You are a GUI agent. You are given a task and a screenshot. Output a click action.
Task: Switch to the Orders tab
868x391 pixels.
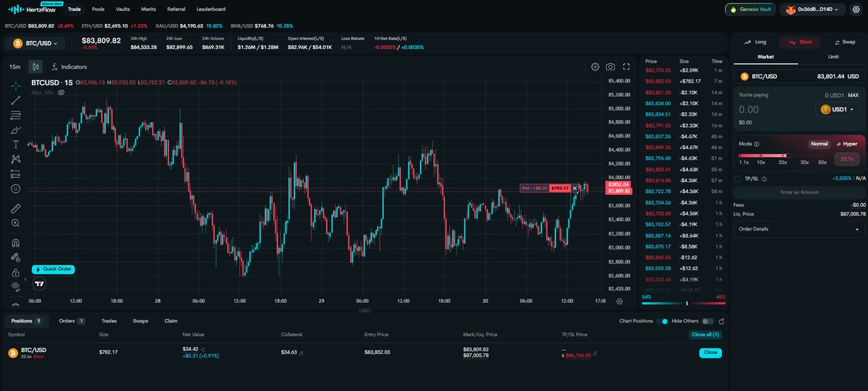tap(72, 321)
